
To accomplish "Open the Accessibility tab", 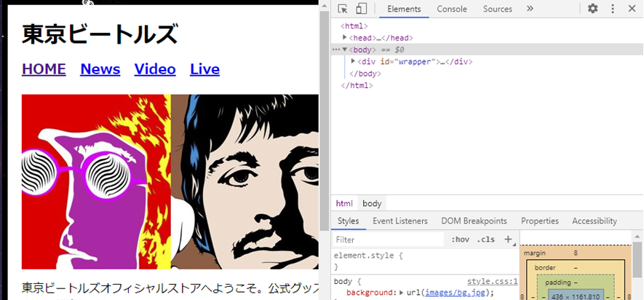I will pos(595,221).
